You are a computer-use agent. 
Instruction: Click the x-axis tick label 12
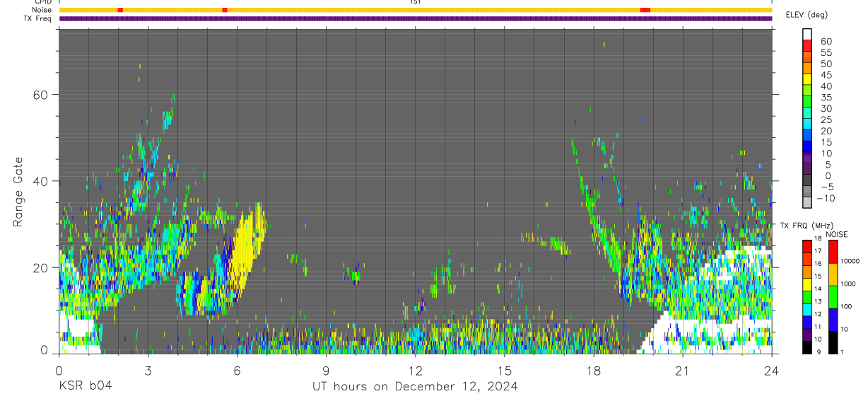tap(415, 371)
